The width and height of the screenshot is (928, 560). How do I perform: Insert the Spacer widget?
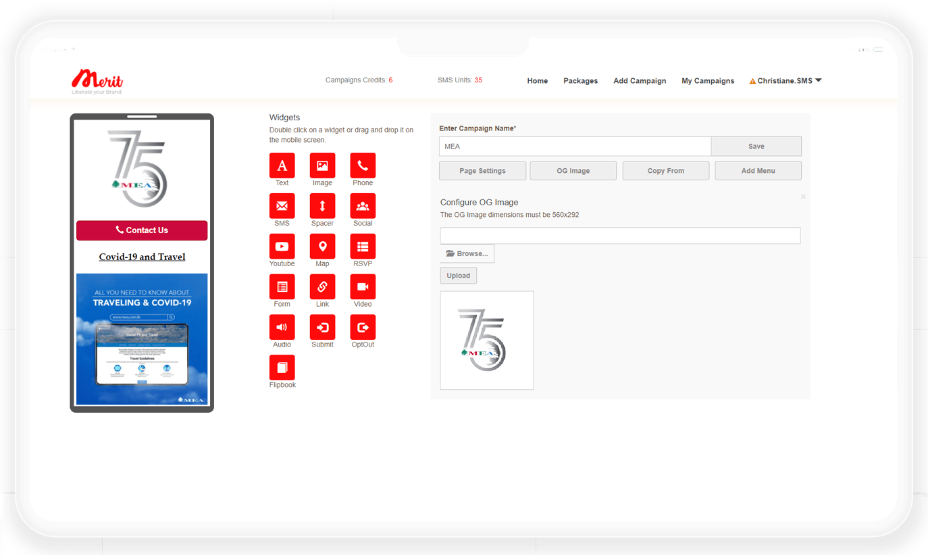click(322, 206)
